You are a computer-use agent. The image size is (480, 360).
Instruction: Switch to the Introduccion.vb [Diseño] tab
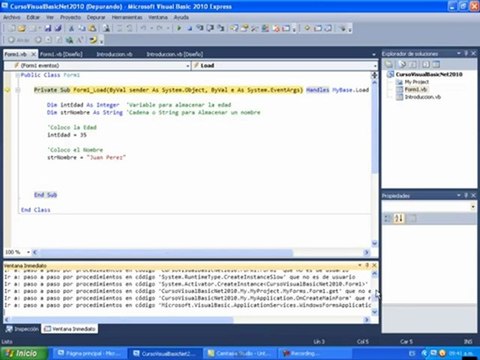point(175,54)
